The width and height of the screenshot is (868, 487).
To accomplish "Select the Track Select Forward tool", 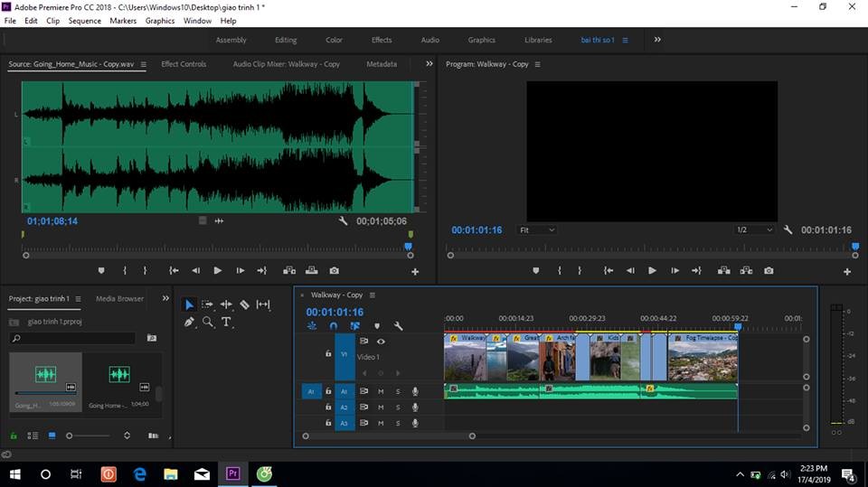I will click(208, 304).
